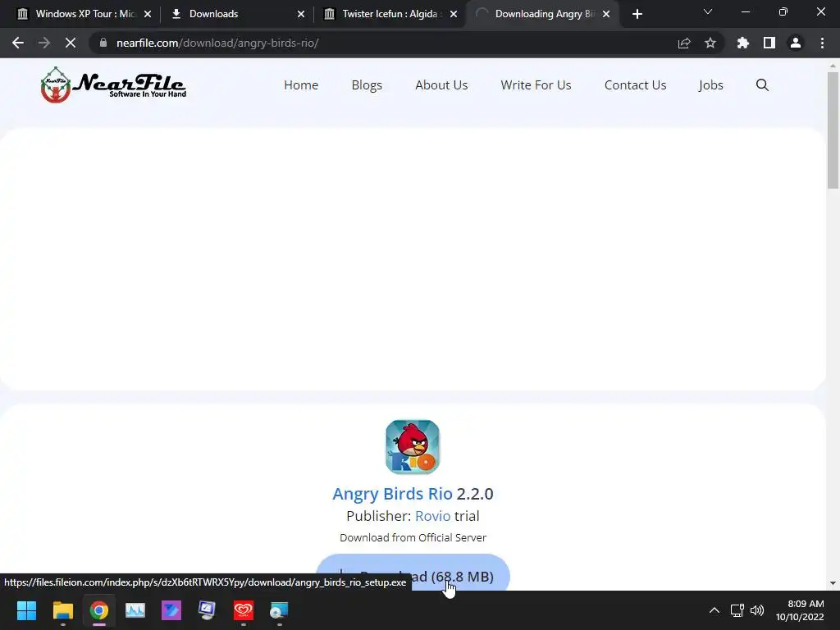Image resolution: width=840 pixels, height=630 pixels.
Task: Select the Downloading Angry Birds tab
Action: click(543, 14)
